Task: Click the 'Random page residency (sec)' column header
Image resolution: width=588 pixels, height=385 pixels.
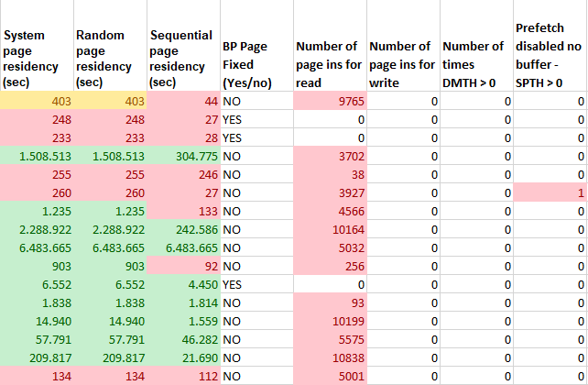Action: [x=109, y=59]
